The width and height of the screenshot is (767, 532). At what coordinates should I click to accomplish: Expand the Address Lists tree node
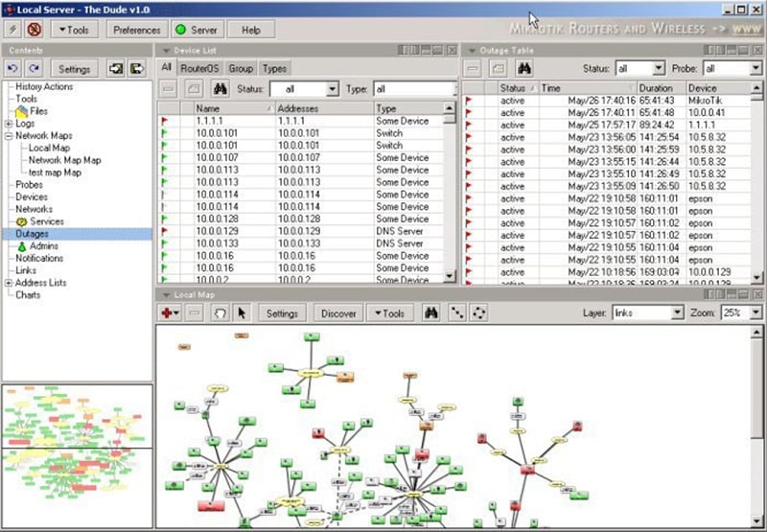(x=9, y=283)
